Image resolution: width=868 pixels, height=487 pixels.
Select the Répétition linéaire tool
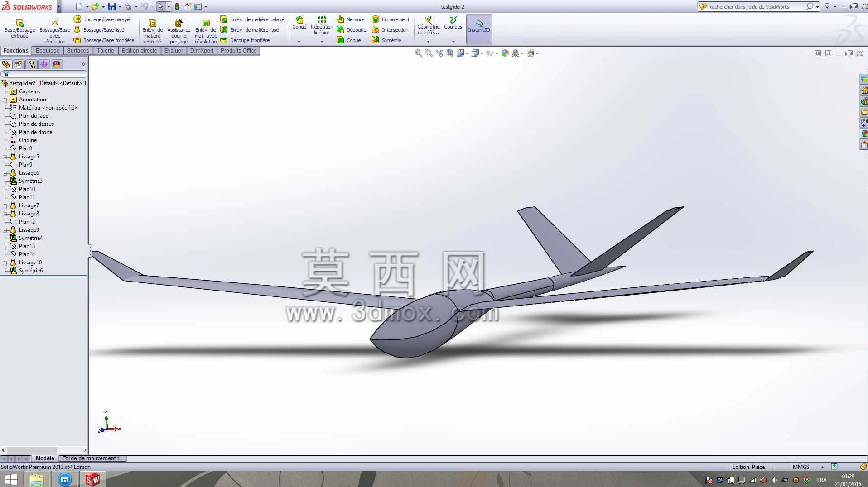click(322, 25)
